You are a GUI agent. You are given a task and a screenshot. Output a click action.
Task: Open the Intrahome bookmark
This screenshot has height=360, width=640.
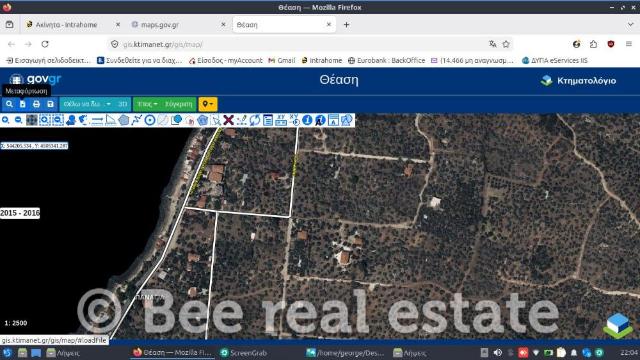[322, 60]
